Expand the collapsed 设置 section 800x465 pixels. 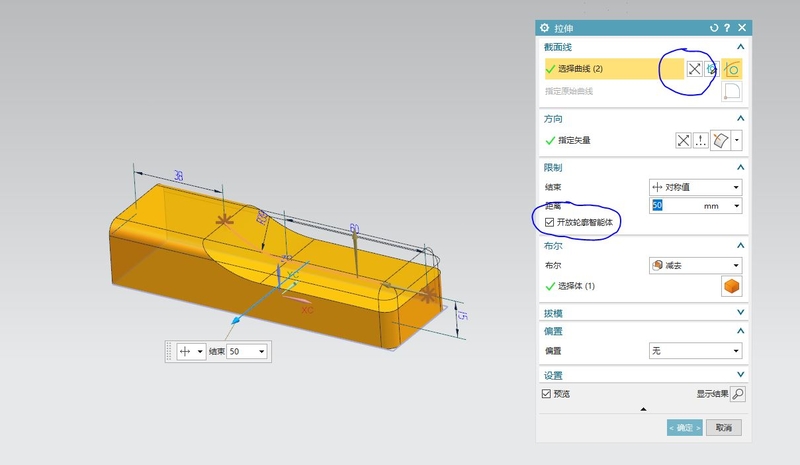click(x=740, y=375)
